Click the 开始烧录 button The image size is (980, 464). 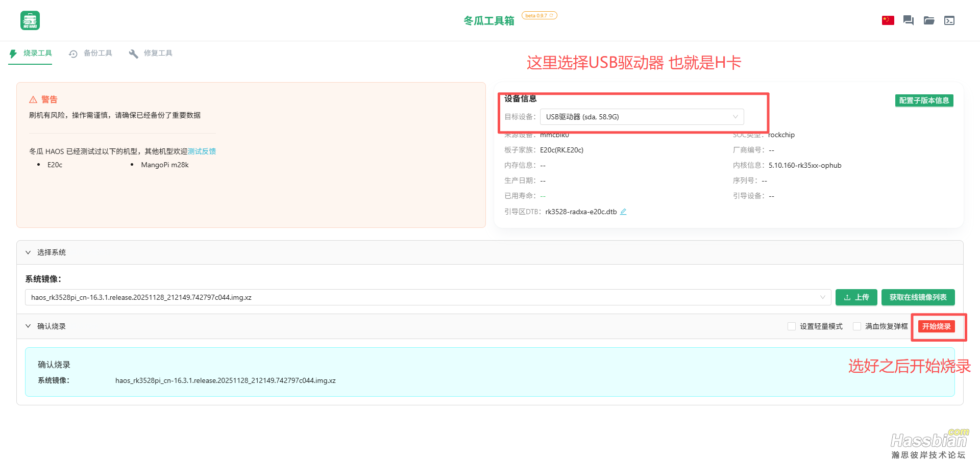click(x=937, y=326)
